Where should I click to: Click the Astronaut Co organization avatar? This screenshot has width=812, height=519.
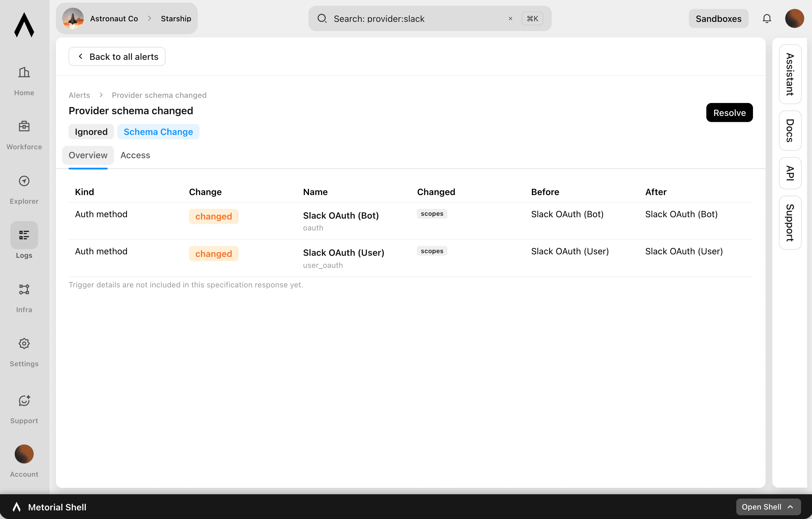pyautogui.click(x=73, y=18)
